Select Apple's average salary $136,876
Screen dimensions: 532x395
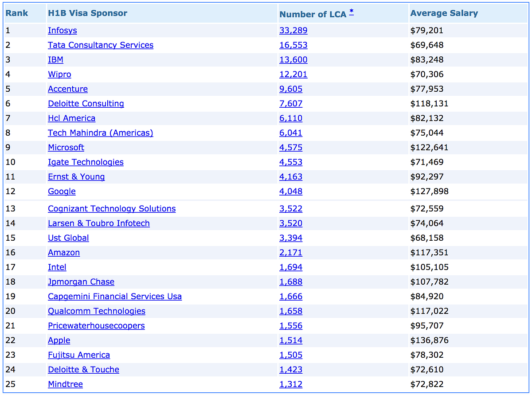430,340
